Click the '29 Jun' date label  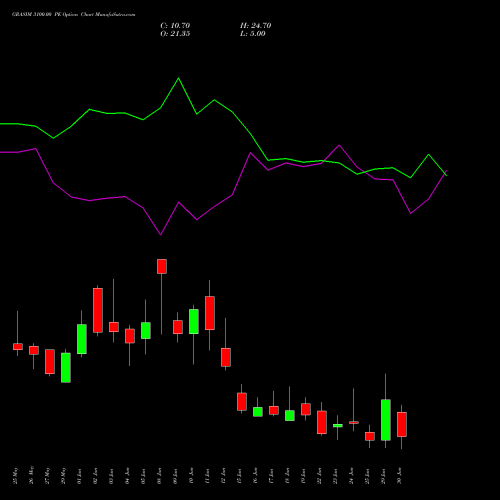[383, 476]
